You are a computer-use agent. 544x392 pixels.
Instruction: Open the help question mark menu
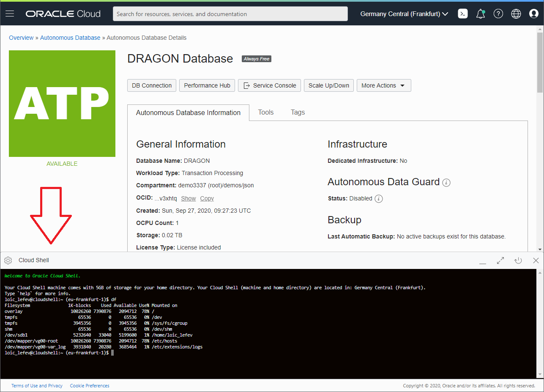click(x=498, y=14)
